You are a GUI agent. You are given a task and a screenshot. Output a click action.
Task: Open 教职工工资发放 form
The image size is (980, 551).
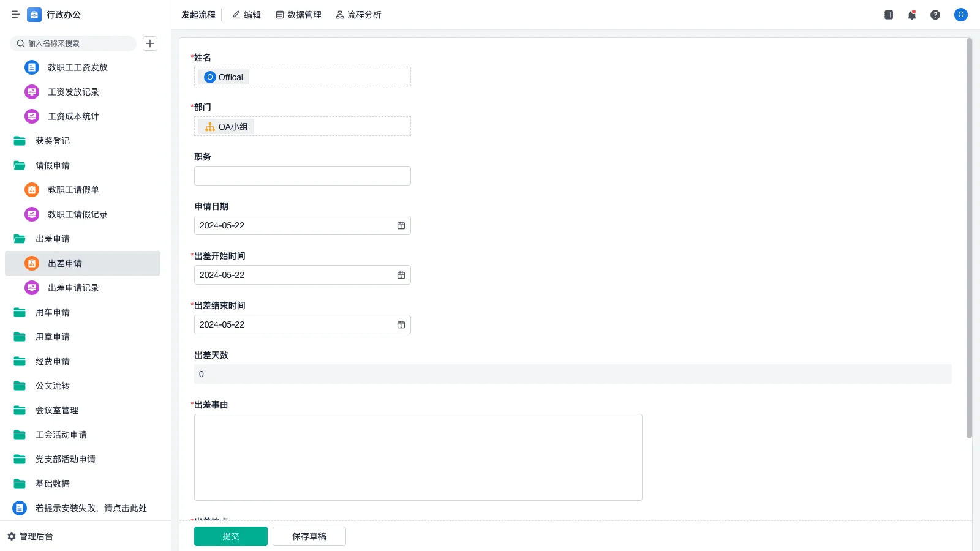[x=83, y=67]
